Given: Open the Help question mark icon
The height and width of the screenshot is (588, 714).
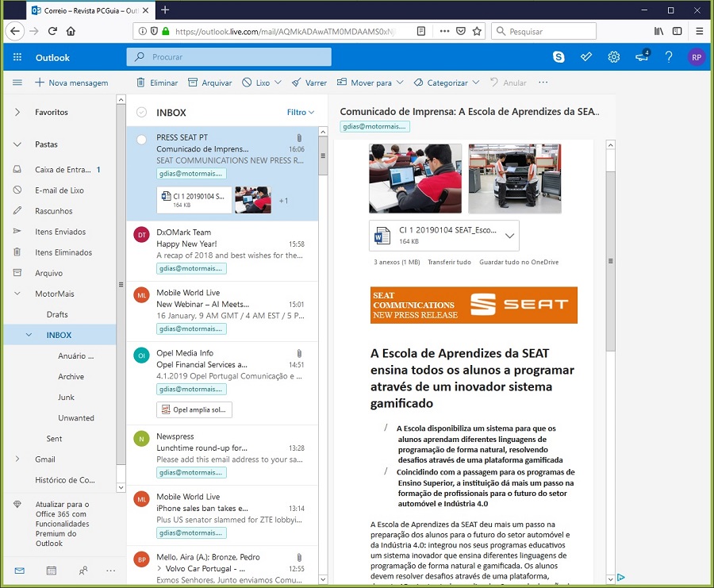Looking at the screenshot, I should (x=669, y=57).
